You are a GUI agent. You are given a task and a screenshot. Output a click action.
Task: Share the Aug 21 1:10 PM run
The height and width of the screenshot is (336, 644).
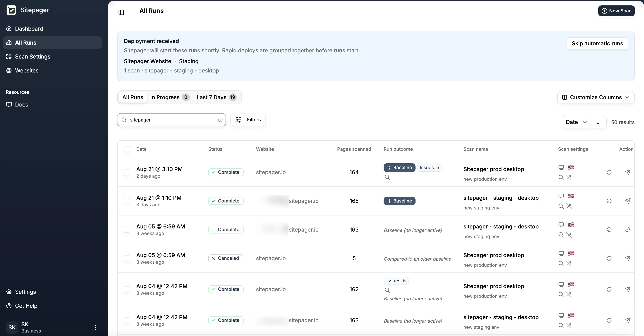coord(628,201)
